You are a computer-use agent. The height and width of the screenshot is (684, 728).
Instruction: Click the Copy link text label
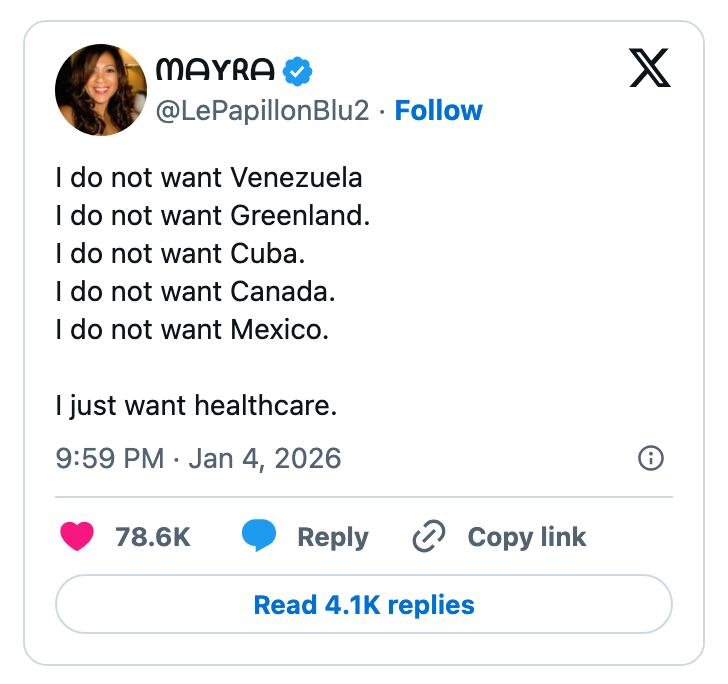click(527, 537)
